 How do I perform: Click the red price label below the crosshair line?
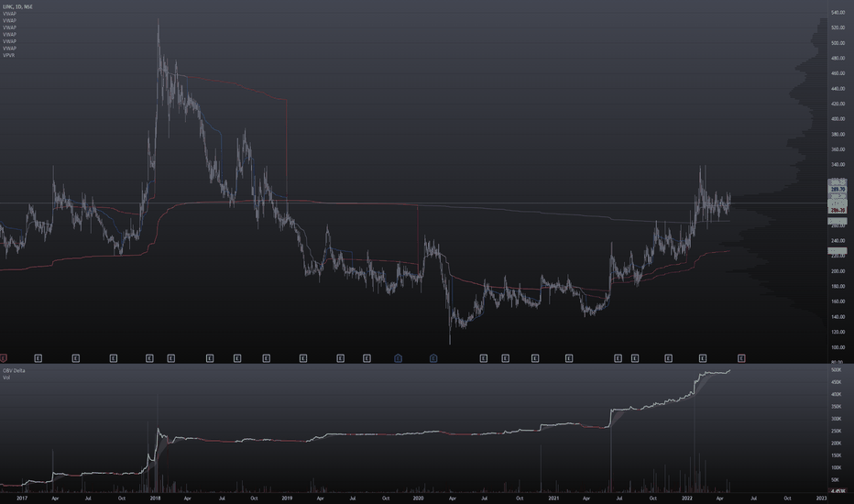click(x=838, y=210)
